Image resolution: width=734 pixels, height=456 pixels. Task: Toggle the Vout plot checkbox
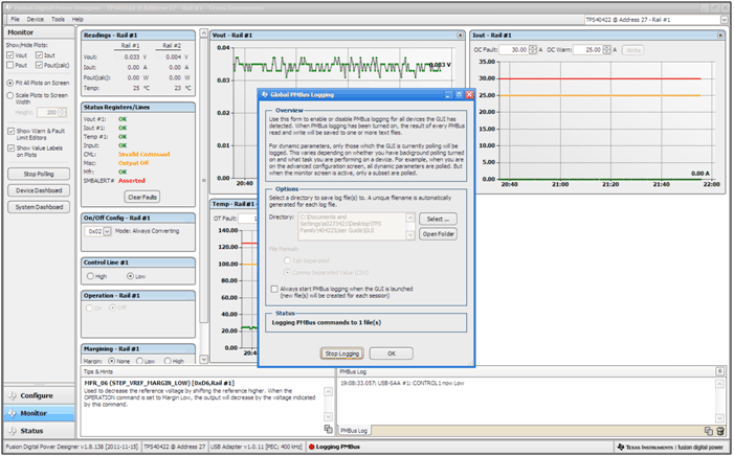[x=10, y=55]
